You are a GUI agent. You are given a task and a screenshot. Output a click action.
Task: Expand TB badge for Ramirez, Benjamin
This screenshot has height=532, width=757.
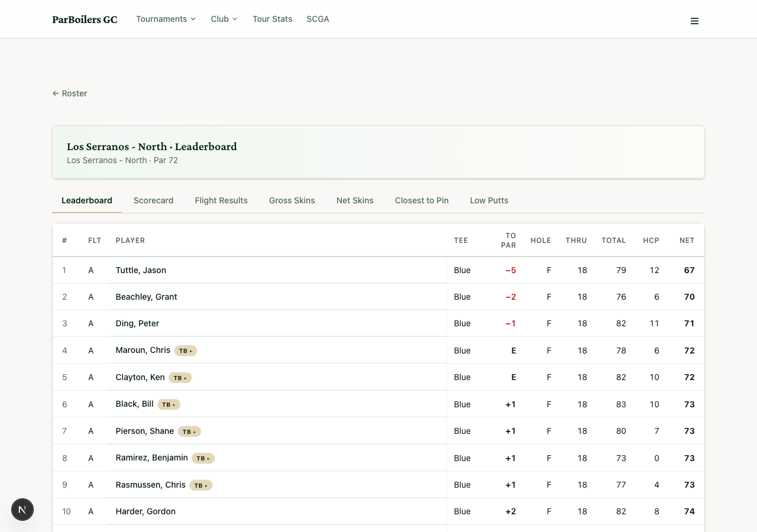203,458
